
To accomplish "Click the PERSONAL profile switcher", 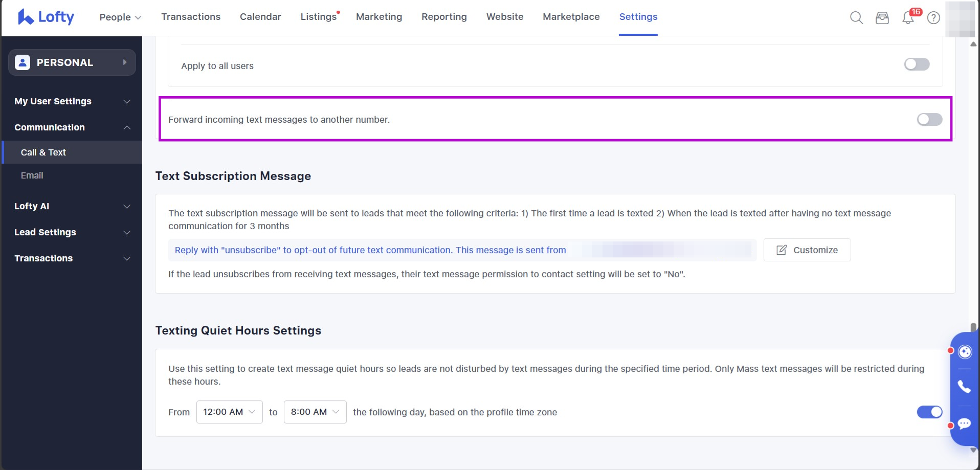I will click(x=72, y=62).
